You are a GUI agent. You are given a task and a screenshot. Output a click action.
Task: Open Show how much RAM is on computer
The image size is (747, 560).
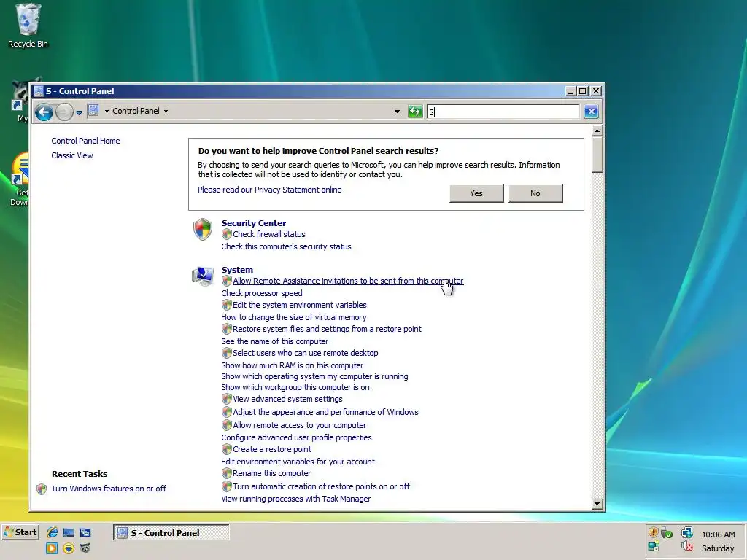click(x=292, y=365)
